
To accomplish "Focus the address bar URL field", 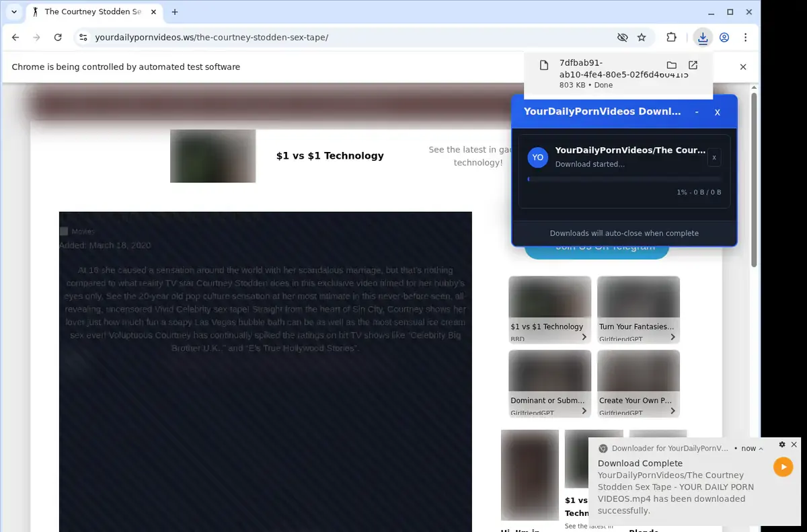I will (350, 38).
